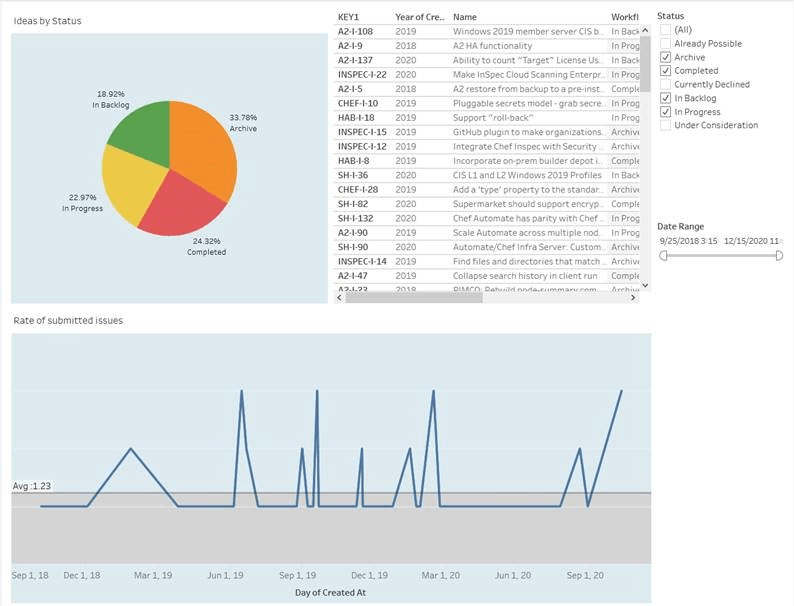Enable the Already Possible status checkbox
794x606 pixels.
[666, 44]
